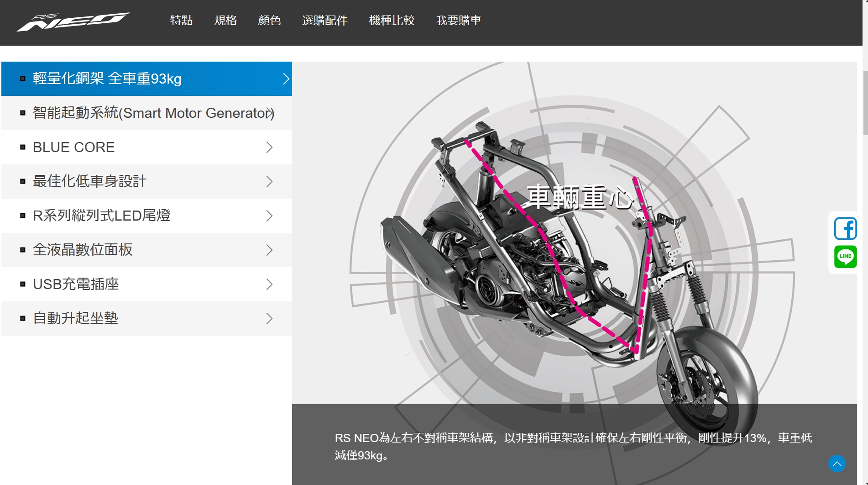868x485 pixels.
Task: Select the 智能起動系統 Smart Motor Generator row
Action: click(x=146, y=113)
